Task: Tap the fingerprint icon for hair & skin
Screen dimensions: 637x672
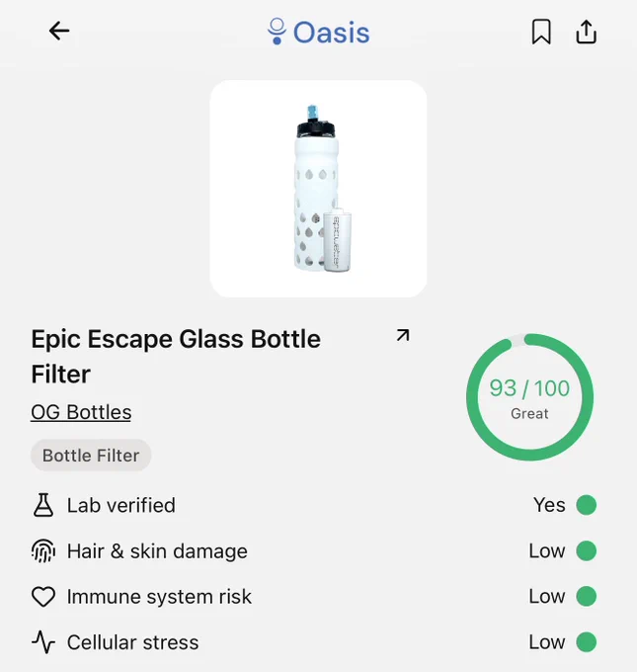Action: point(43,550)
